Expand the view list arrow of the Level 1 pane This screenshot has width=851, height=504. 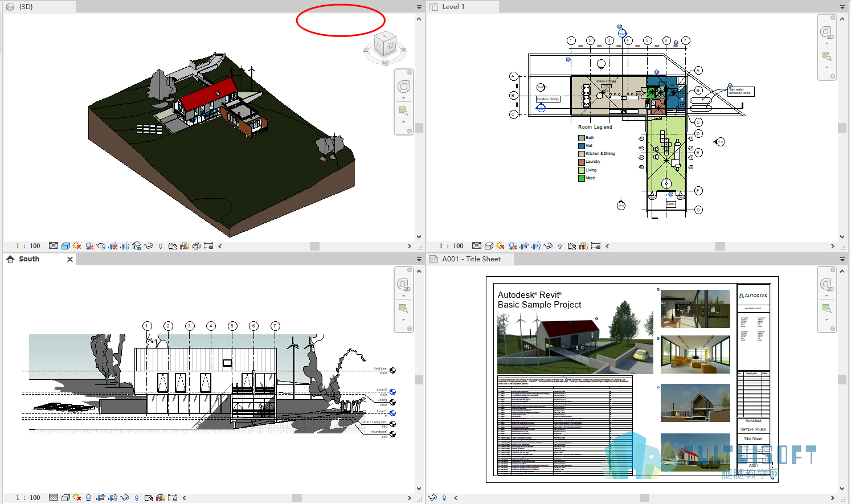point(842,7)
